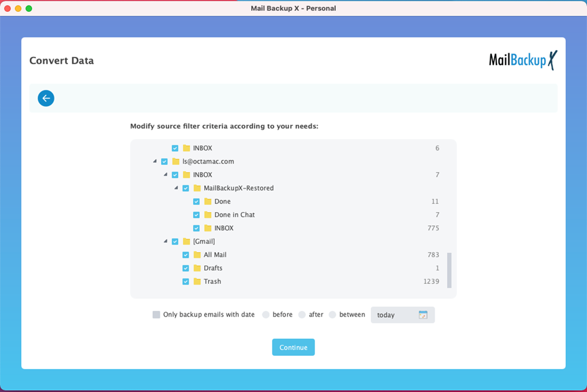
Task: Uncheck the MailBackupX-Restored checkbox
Action: click(x=185, y=188)
